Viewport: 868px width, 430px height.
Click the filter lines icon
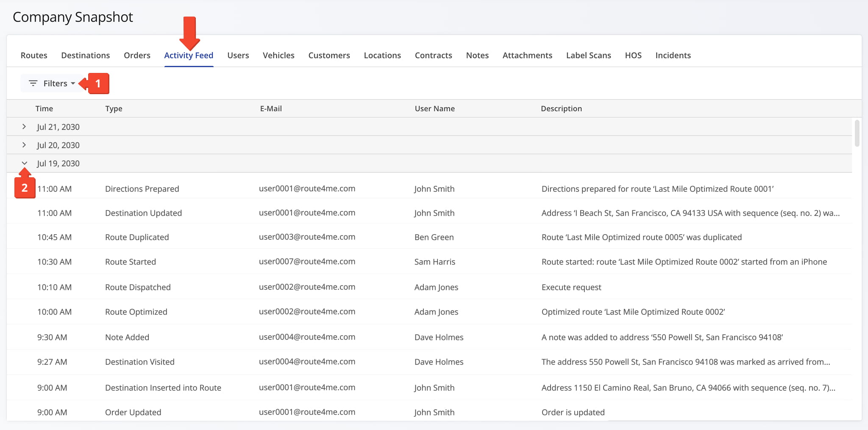coord(33,83)
